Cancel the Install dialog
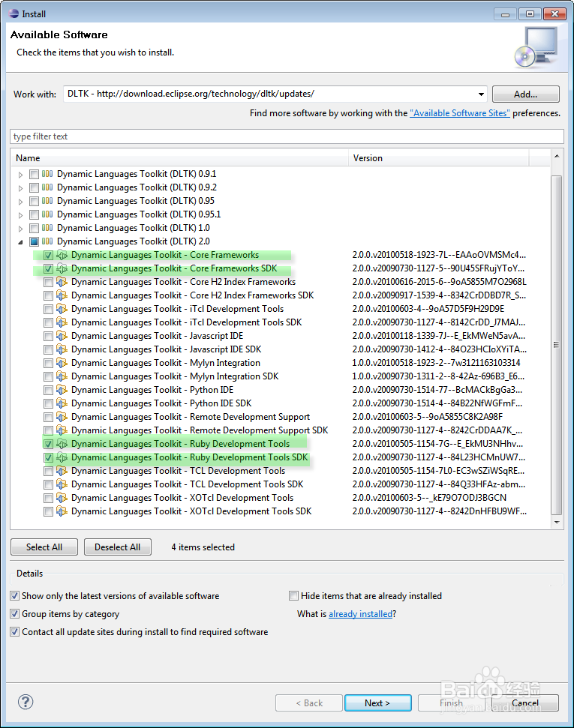Image resolution: width=574 pixels, height=728 pixels. click(x=525, y=703)
